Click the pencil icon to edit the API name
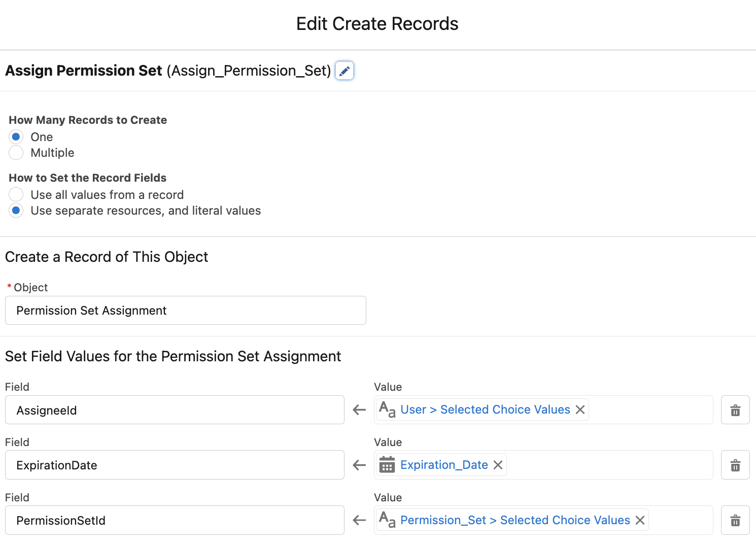Viewport: 756px width, 545px height. pyautogui.click(x=344, y=71)
